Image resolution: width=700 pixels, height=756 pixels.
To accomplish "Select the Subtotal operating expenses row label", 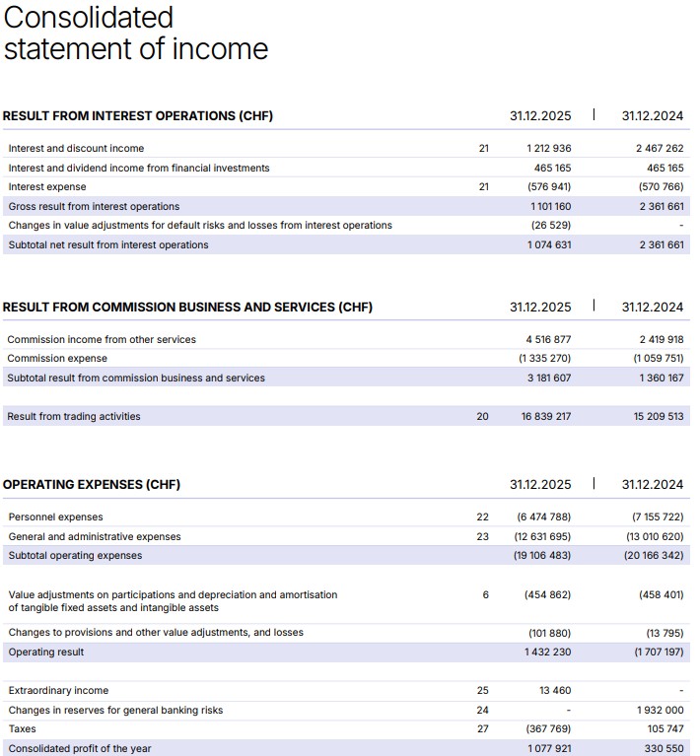I will pyautogui.click(x=75, y=555).
